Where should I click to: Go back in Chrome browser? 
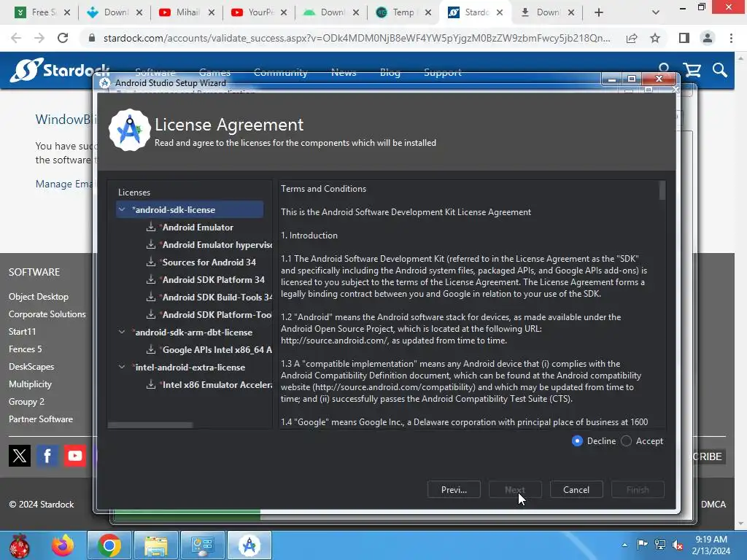pos(16,38)
